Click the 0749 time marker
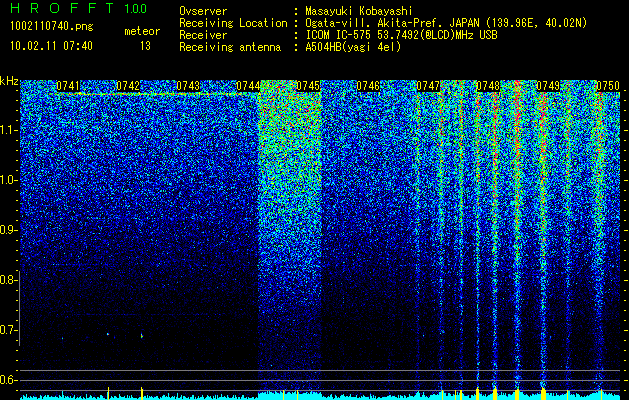The image size is (629, 400). pyautogui.click(x=548, y=86)
